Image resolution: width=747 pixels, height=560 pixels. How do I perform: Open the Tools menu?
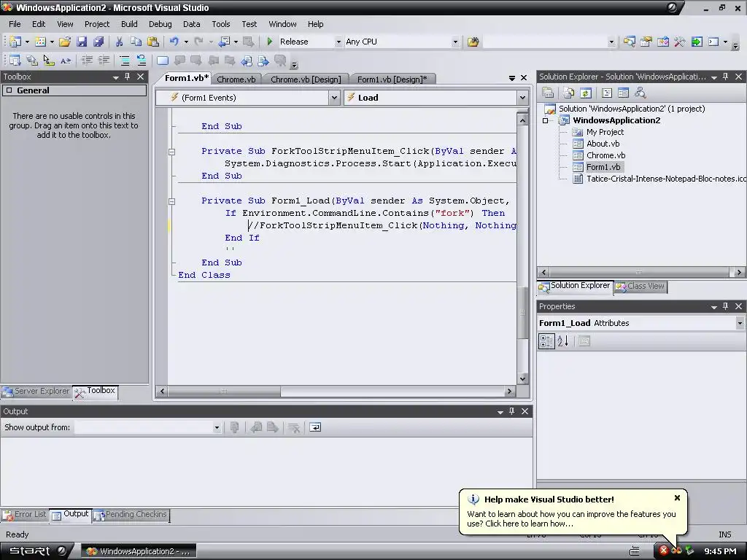coord(220,24)
